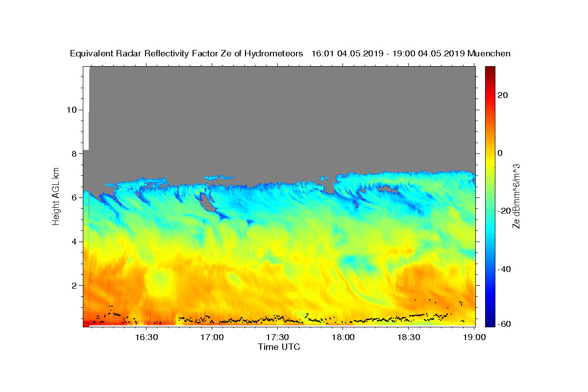Click the 'Time UTC' axis label

[x=279, y=347]
